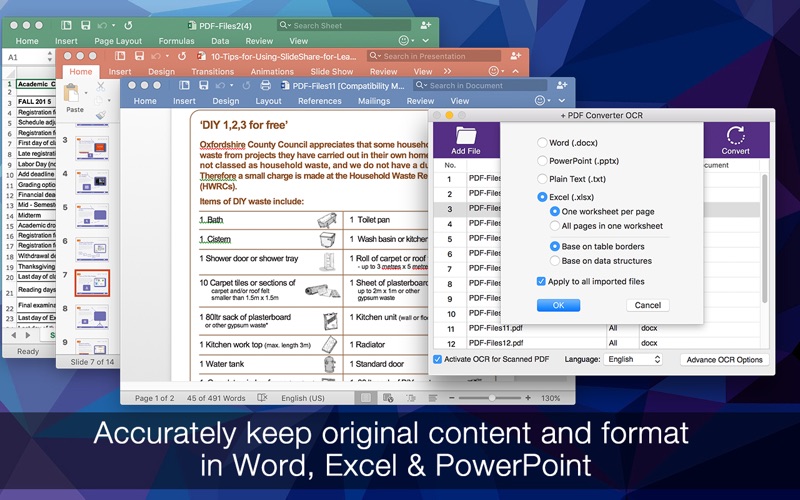800x500 pixels.
Task: Click share person icon in Word window
Action: [x=562, y=85]
